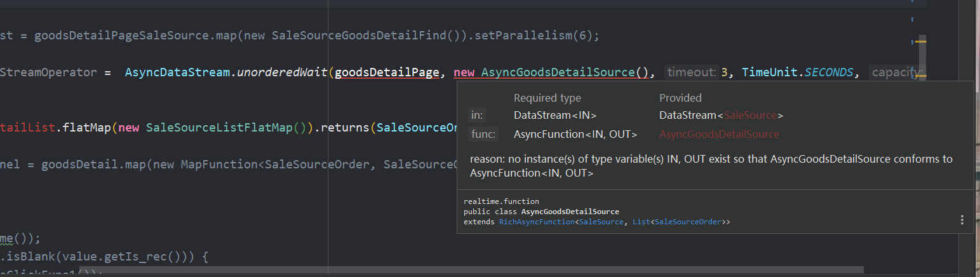Click the editor's vertical scrollbar thumb

coord(922,57)
